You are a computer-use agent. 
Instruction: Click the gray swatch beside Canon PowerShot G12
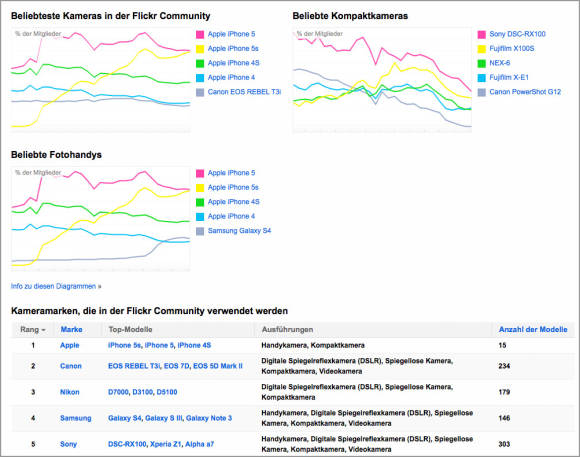pyautogui.click(x=482, y=92)
